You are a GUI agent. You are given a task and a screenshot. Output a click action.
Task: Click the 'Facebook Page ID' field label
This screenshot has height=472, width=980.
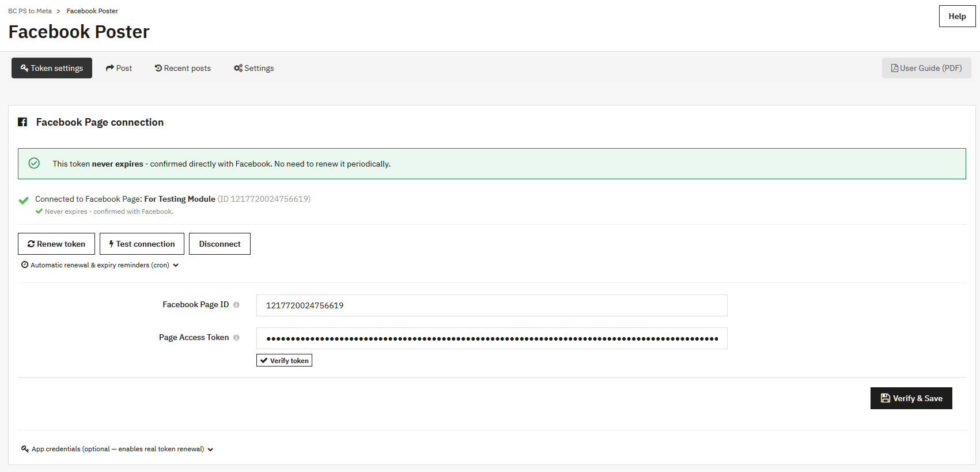(x=195, y=304)
